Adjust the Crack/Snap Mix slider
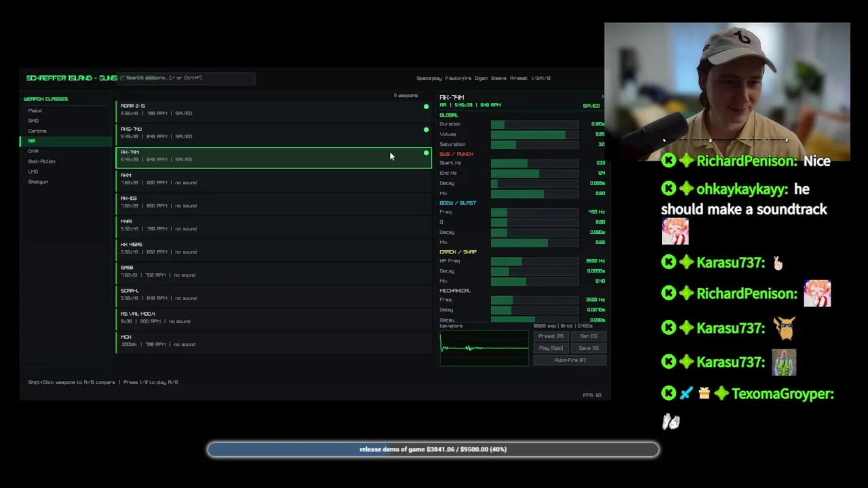The width and height of the screenshot is (868, 488). (x=534, y=281)
